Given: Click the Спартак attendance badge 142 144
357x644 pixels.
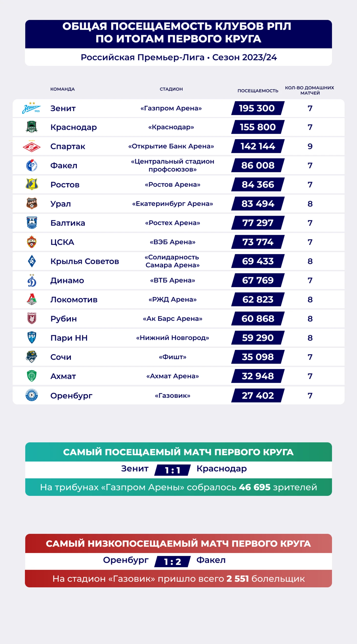Looking at the screenshot, I should pyautogui.click(x=258, y=146).
